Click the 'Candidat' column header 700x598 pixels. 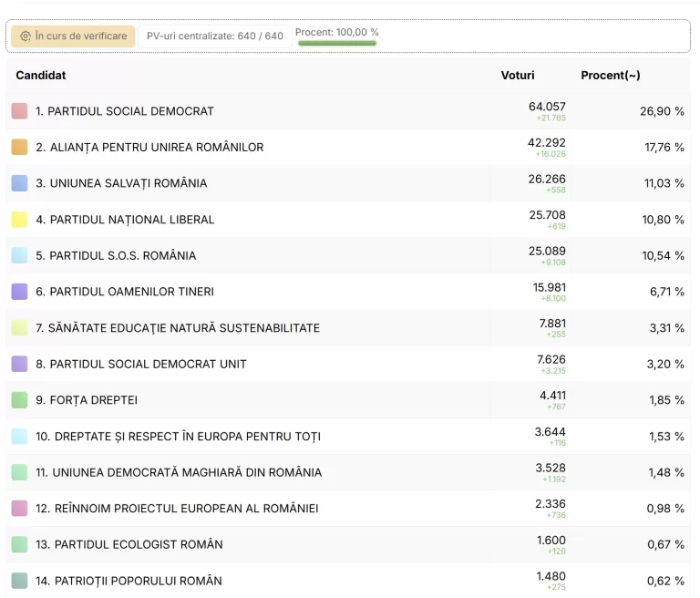click(x=41, y=75)
